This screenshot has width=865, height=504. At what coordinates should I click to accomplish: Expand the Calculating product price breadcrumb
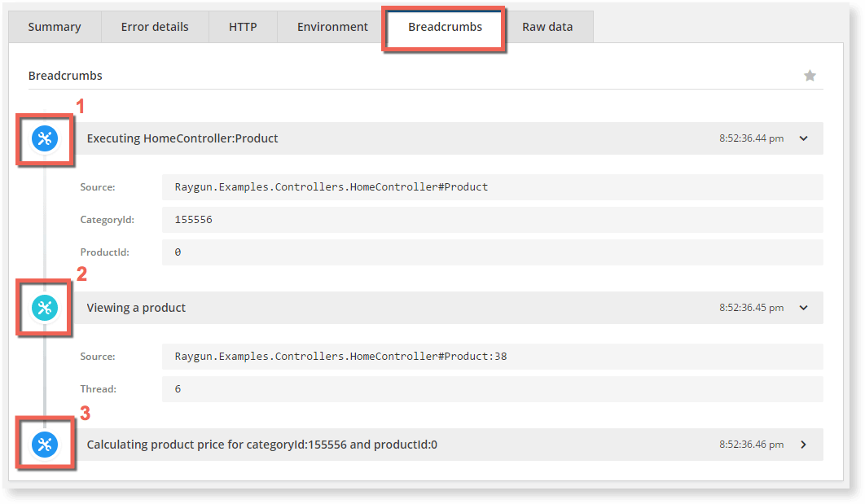pos(803,445)
